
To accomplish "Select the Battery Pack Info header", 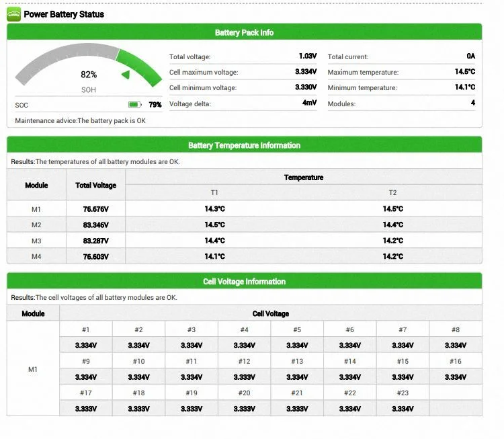I will [245, 32].
